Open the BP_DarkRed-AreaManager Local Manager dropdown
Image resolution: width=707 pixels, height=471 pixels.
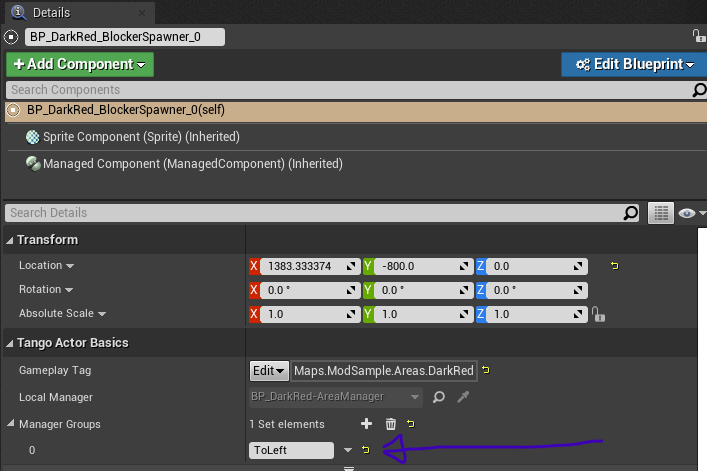[336, 397]
